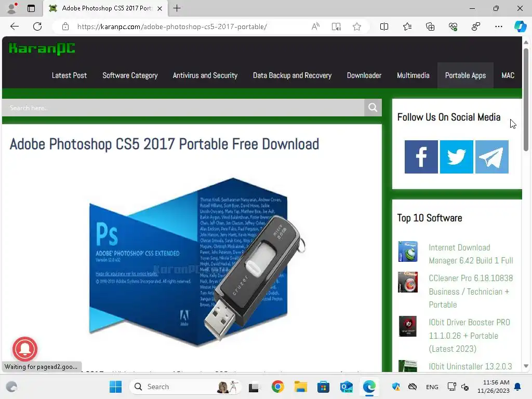The image size is (532, 399).
Task: Open the Software Category menu
Action: [x=130, y=75]
